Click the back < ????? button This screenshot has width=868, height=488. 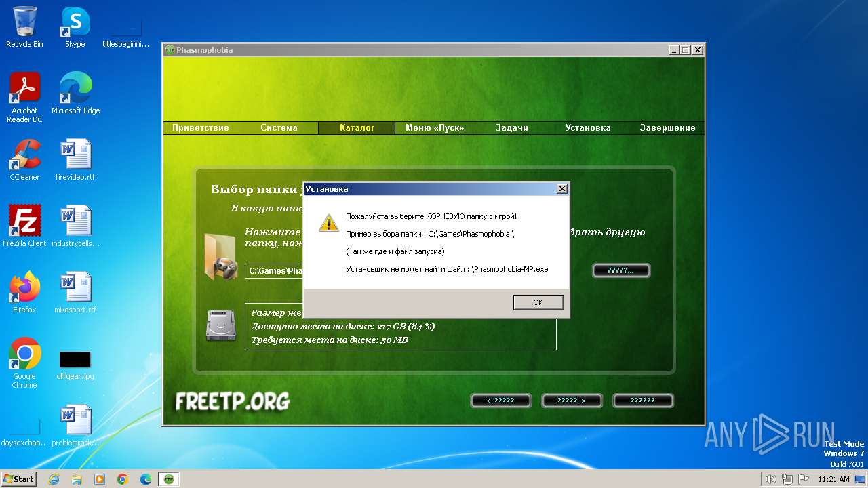coord(500,401)
